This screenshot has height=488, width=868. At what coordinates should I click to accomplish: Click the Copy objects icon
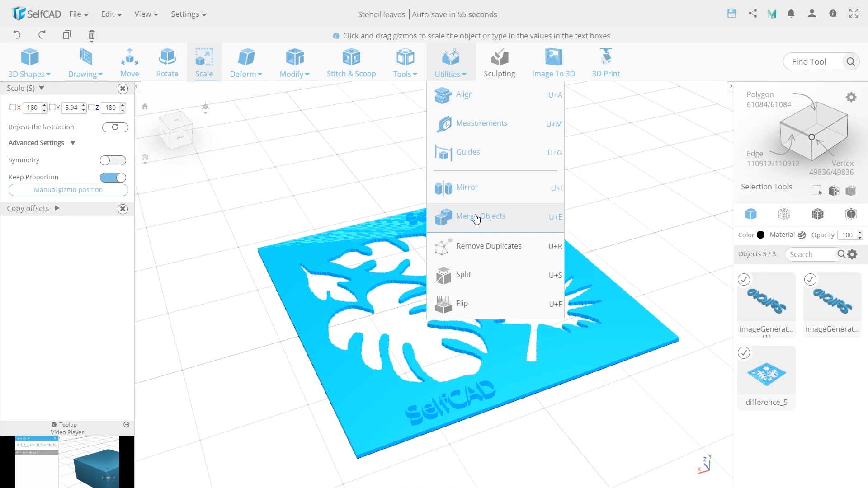coord(67,35)
